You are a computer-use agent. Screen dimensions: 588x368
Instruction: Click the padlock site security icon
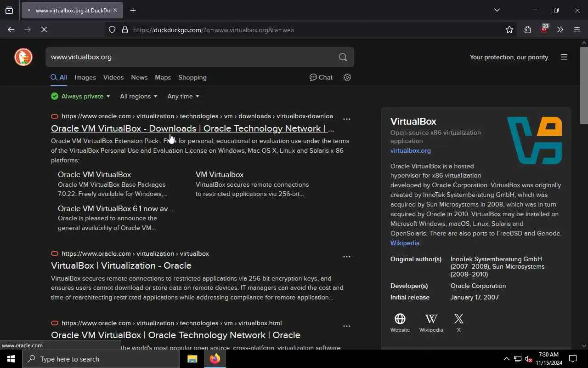click(124, 30)
